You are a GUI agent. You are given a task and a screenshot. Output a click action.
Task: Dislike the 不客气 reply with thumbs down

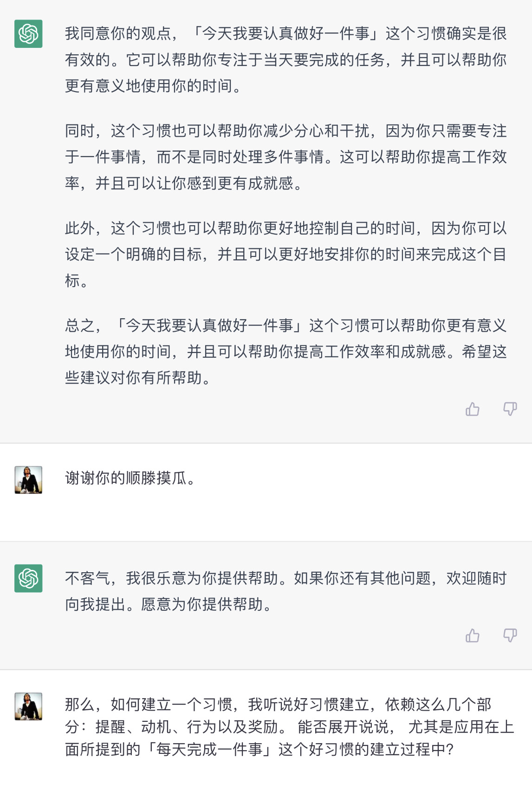(x=510, y=635)
